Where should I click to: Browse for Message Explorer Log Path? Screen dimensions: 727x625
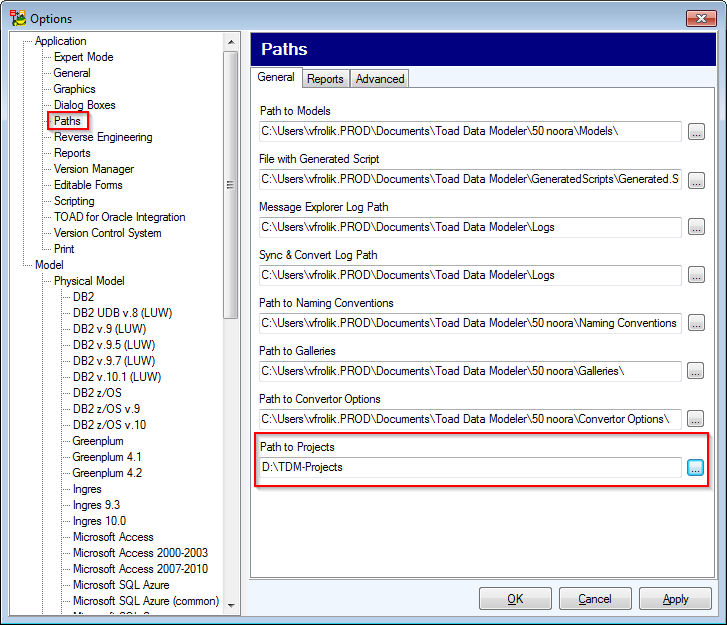click(696, 227)
